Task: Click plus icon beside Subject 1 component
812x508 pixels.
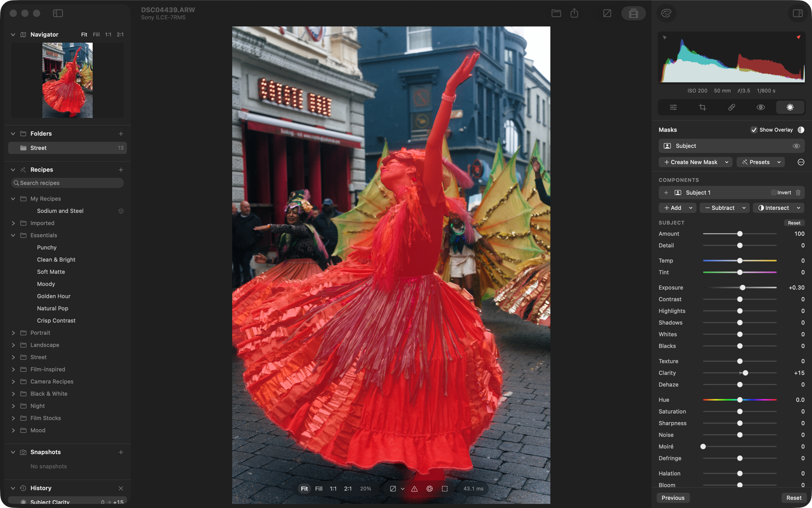Action: pos(666,193)
